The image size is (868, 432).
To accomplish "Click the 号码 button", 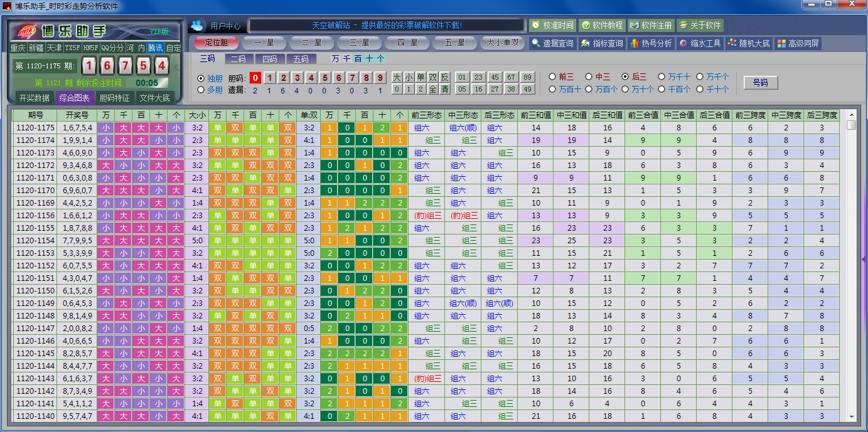I will [760, 83].
